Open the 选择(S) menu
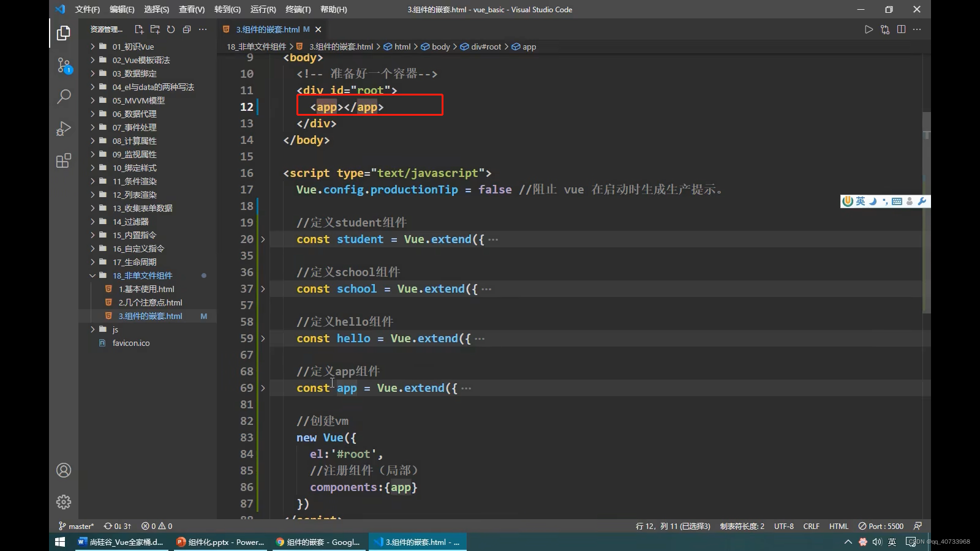The width and height of the screenshot is (980, 551). point(157,9)
